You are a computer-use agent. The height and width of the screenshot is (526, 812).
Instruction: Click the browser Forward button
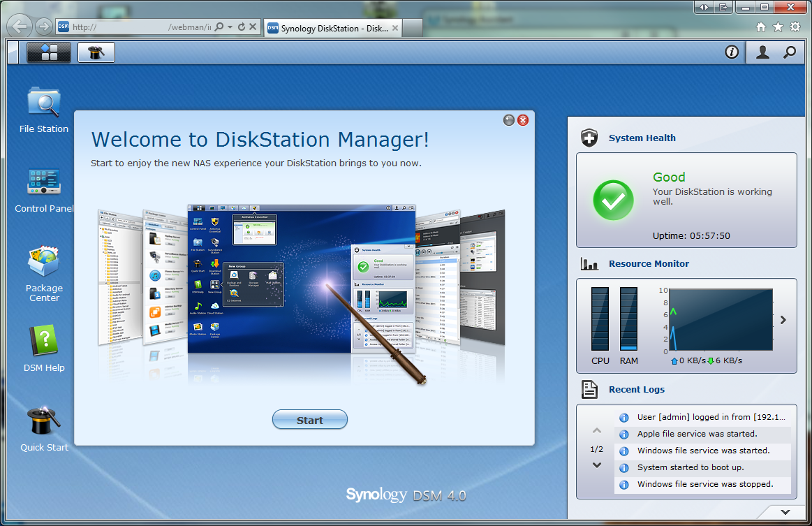pyautogui.click(x=44, y=27)
